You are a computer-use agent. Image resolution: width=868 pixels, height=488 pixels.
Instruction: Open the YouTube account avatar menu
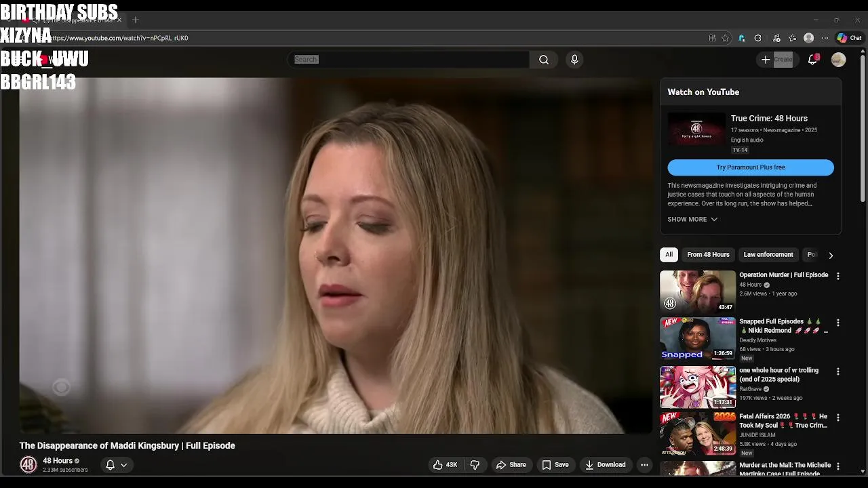839,60
